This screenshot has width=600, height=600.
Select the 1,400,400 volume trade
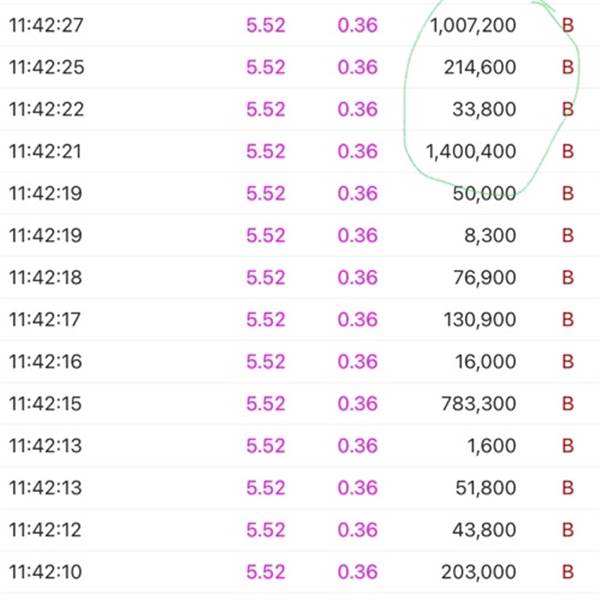click(x=471, y=152)
